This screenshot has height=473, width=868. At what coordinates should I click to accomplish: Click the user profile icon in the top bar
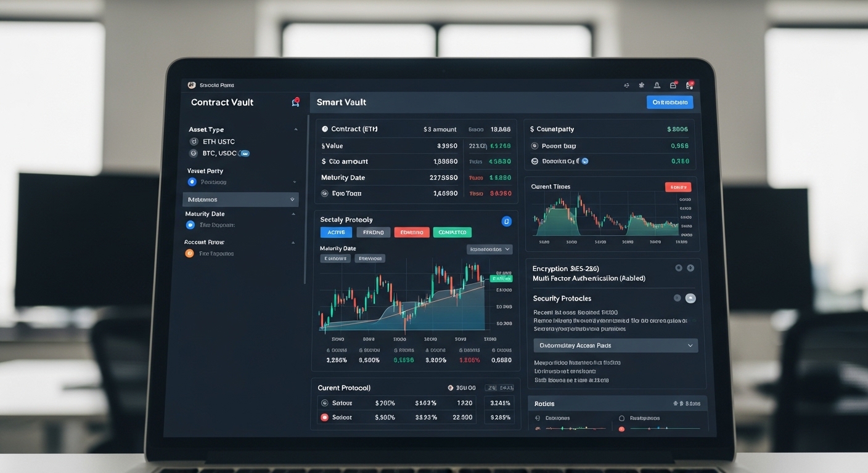(656, 85)
